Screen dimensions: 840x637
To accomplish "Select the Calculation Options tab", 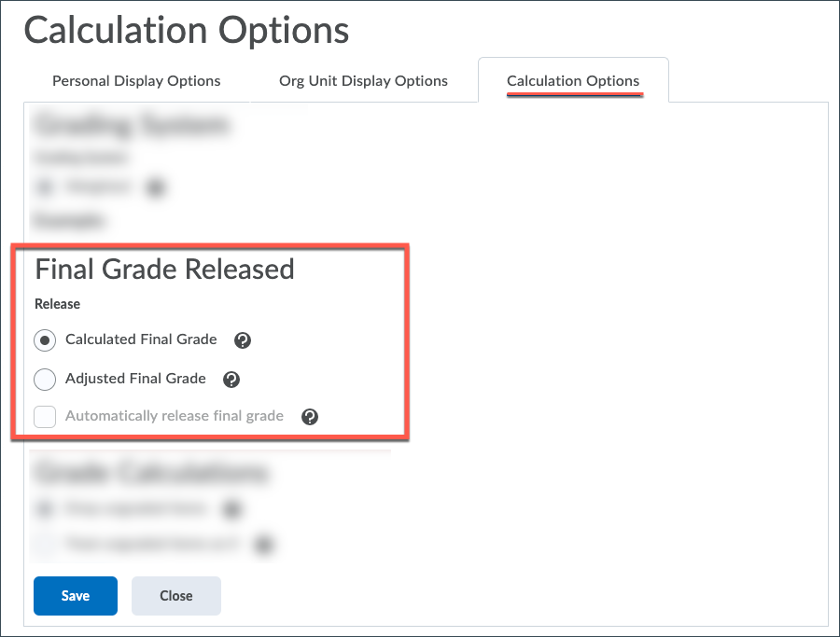I will tap(573, 81).
